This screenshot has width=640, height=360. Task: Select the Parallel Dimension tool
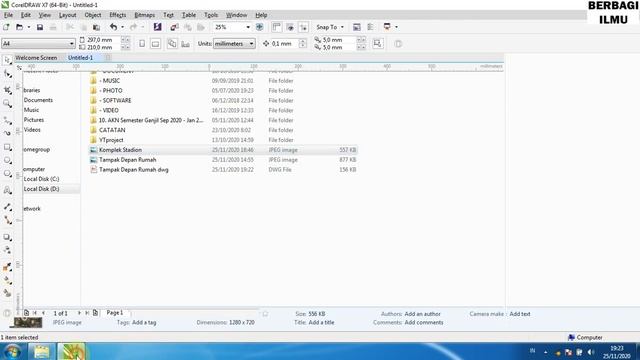pyautogui.click(x=7, y=207)
